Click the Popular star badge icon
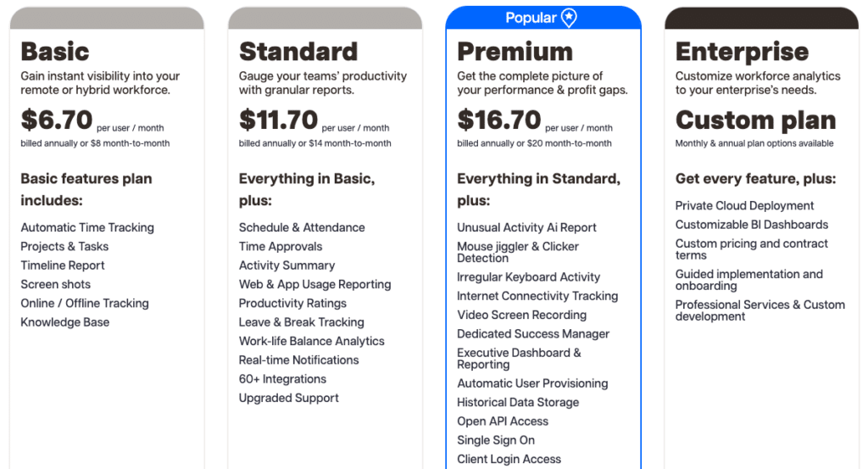Screen dimensions: 868x469 569,18
